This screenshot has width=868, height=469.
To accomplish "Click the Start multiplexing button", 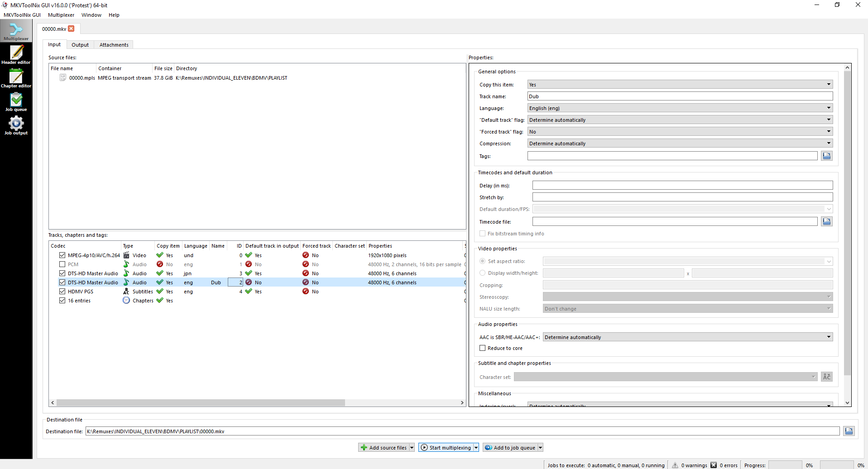I will (446, 448).
